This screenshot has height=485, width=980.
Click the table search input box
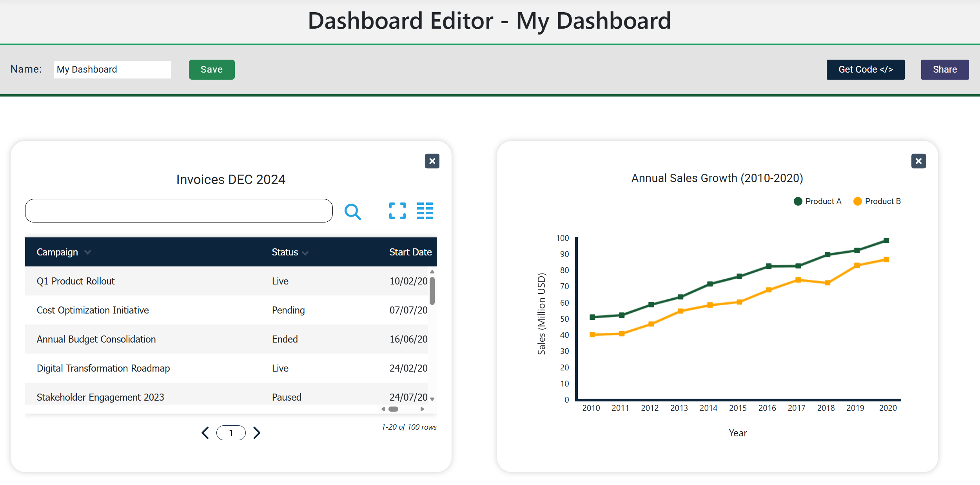178,211
